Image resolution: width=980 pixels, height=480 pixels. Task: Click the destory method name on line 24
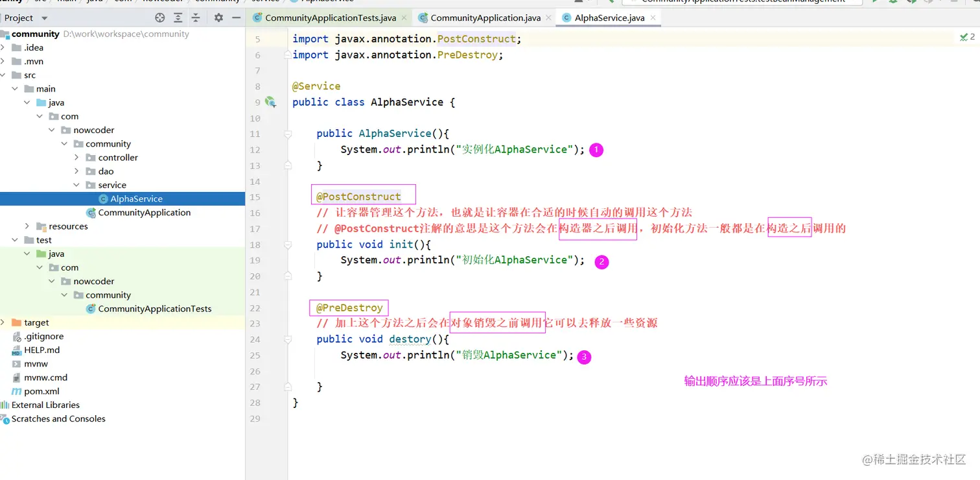[x=410, y=339]
